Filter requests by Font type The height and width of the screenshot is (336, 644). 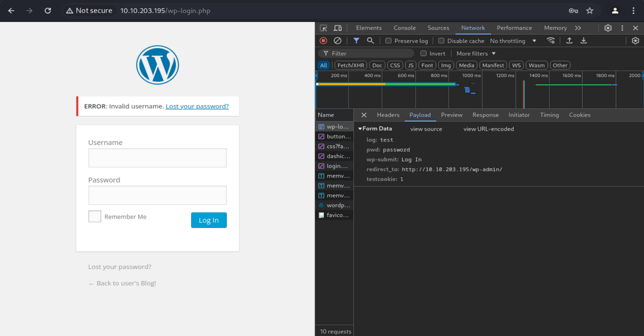pos(427,65)
